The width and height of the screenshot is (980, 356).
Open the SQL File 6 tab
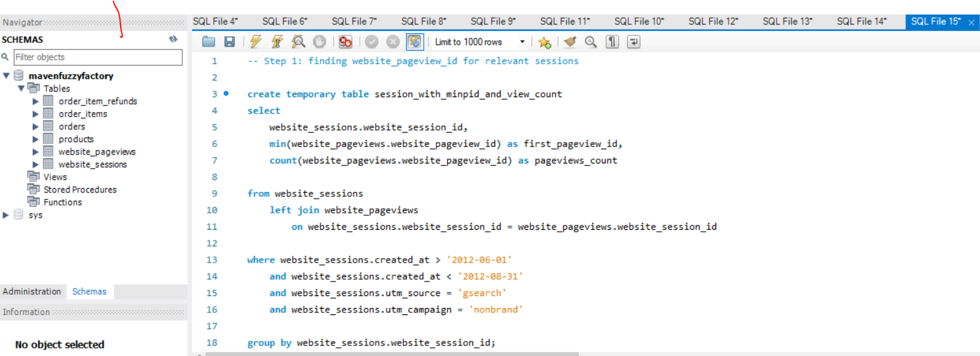(285, 21)
